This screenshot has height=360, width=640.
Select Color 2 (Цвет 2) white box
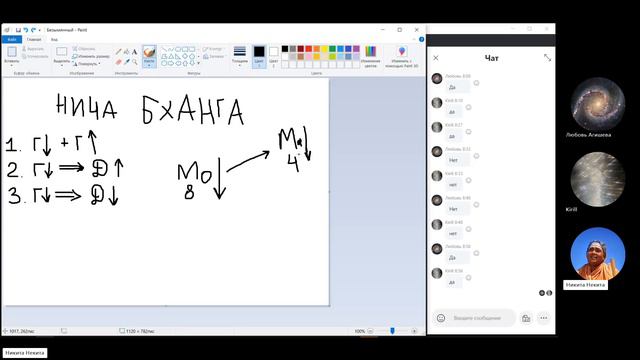[x=273, y=56]
